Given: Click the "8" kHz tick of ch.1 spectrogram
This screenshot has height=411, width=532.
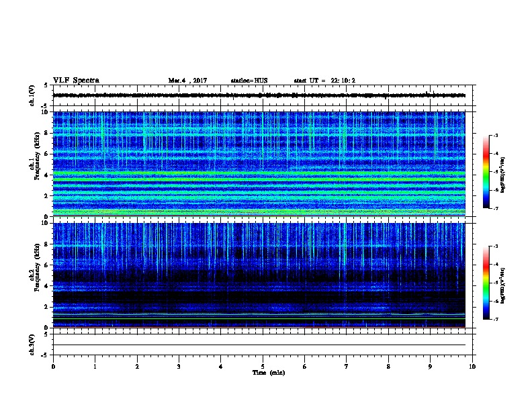Looking at the screenshot, I should point(47,133).
